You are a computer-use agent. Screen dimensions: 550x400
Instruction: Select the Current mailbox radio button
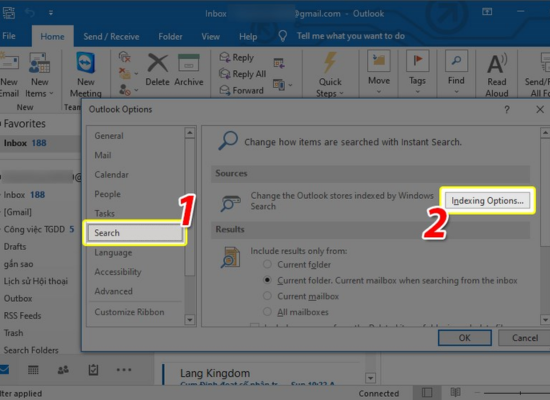(x=267, y=296)
